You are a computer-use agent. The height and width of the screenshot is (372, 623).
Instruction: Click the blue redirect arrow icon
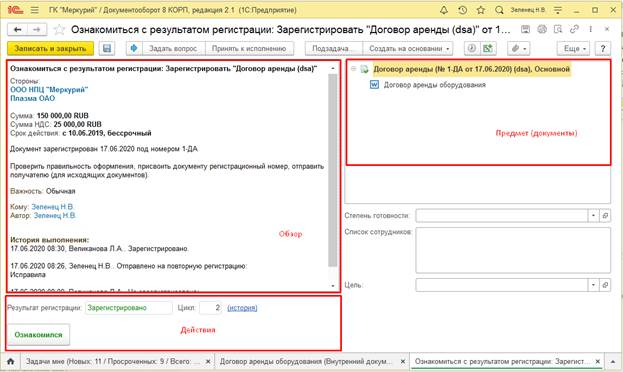(x=134, y=48)
